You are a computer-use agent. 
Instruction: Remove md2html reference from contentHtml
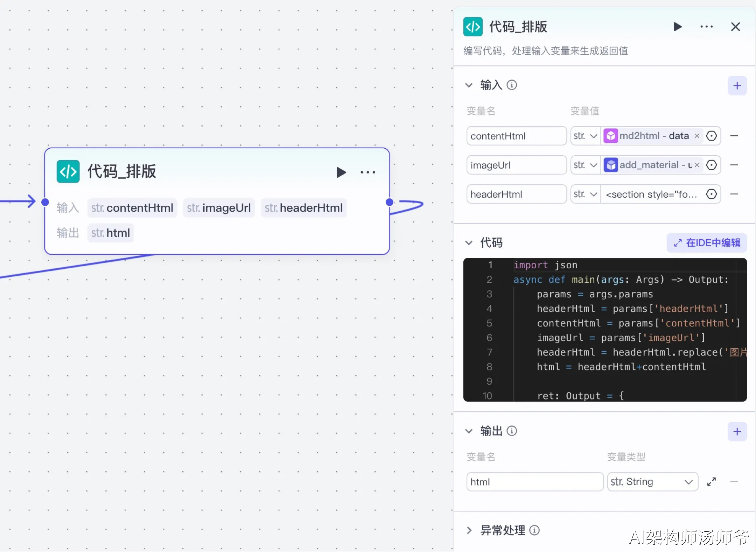(697, 136)
